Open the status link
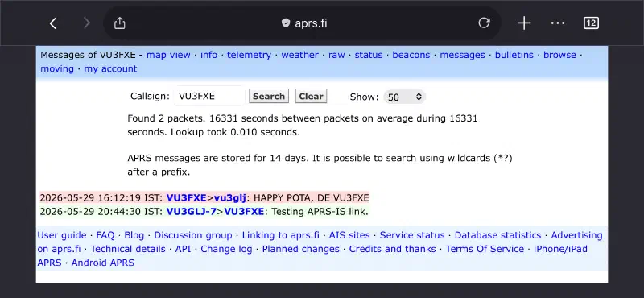The image size is (644, 298). tap(369, 55)
